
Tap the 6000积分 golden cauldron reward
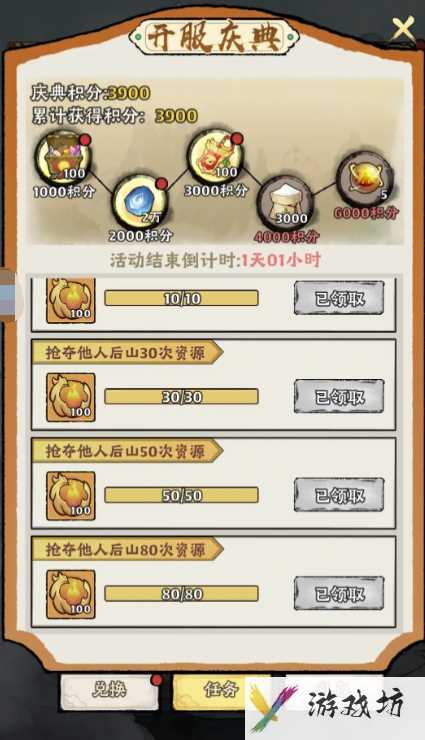point(365,179)
